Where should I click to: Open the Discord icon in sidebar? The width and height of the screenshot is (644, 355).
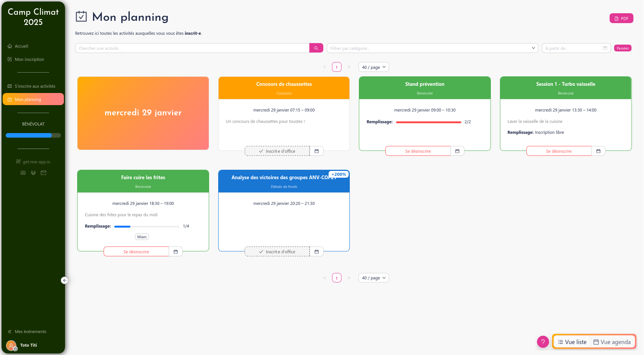(23, 173)
